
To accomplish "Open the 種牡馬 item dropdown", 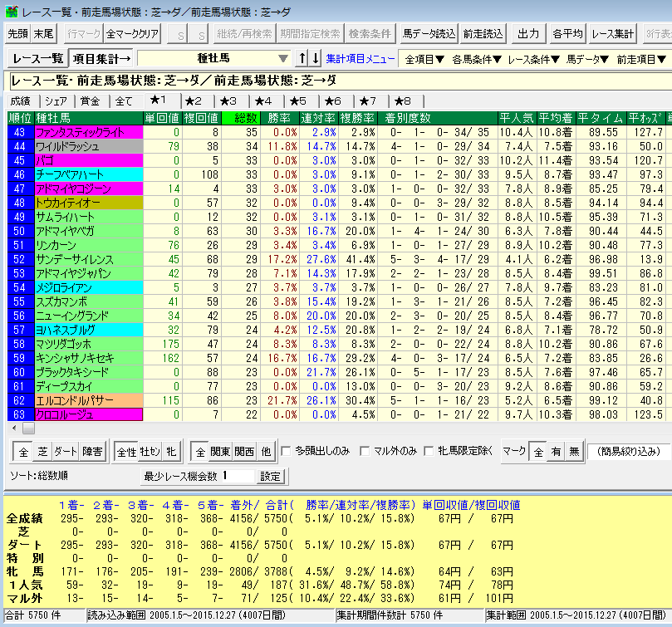I will point(213,58).
